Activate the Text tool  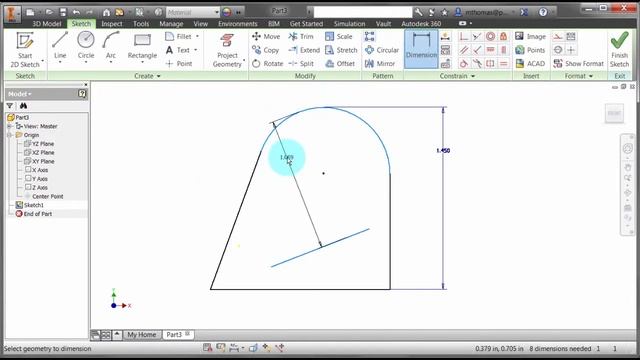[x=178, y=50]
